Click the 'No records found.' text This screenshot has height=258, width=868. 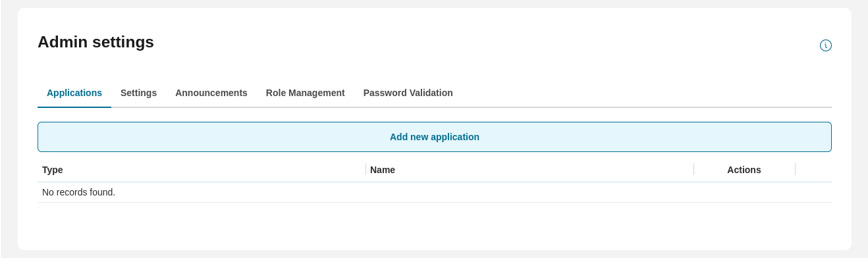click(x=78, y=192)
